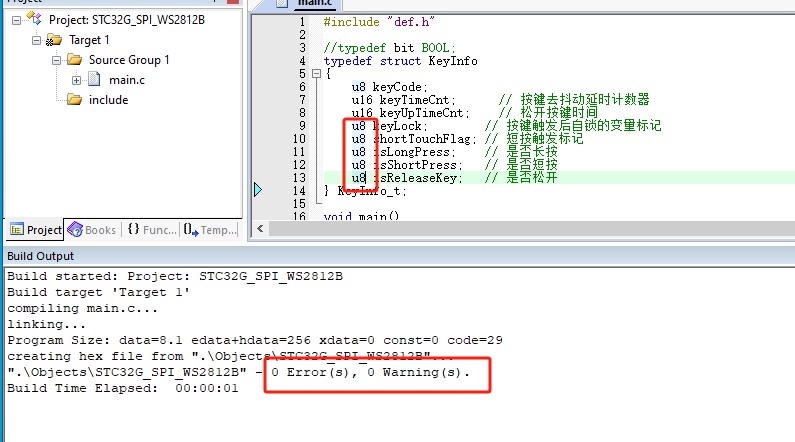Screen dimensions: 795x442
Task: Click the Source Group 1 folder icon
Action: click(74, 60)
